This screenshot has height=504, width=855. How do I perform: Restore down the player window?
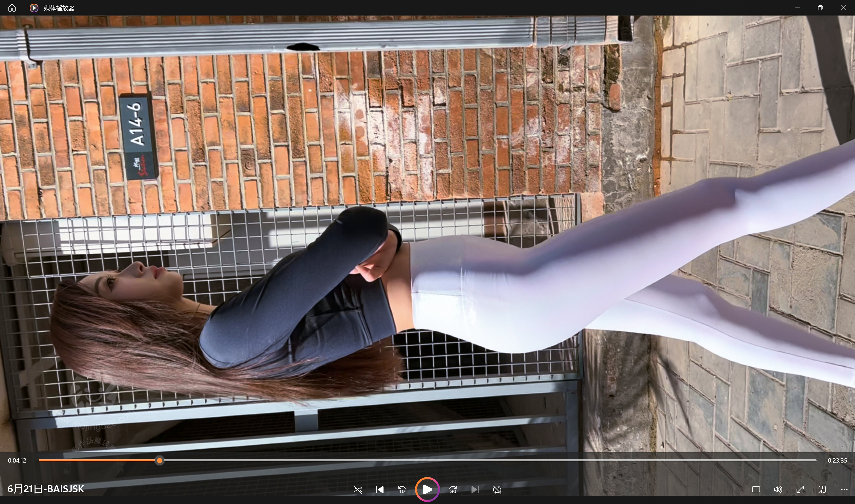[820, 8]
